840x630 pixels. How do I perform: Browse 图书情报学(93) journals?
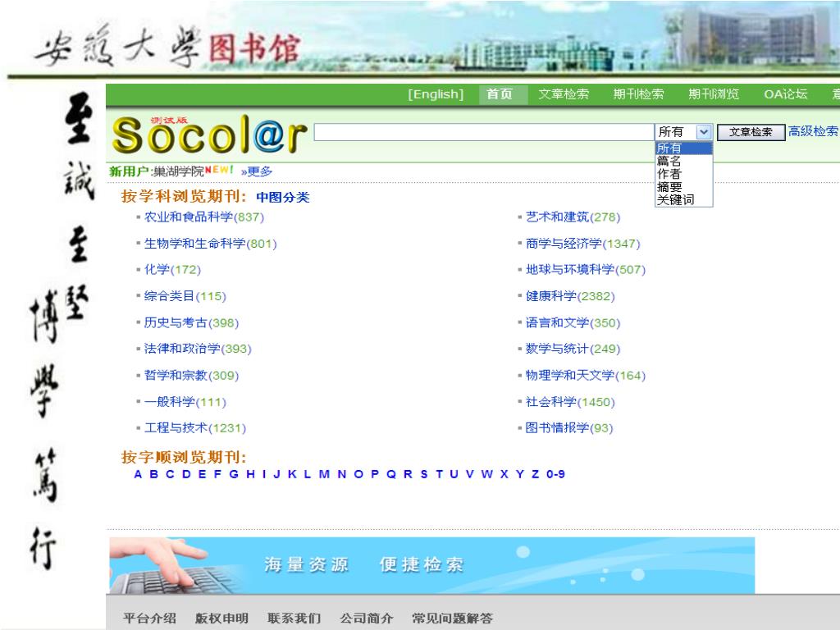[x=569, y=428]
